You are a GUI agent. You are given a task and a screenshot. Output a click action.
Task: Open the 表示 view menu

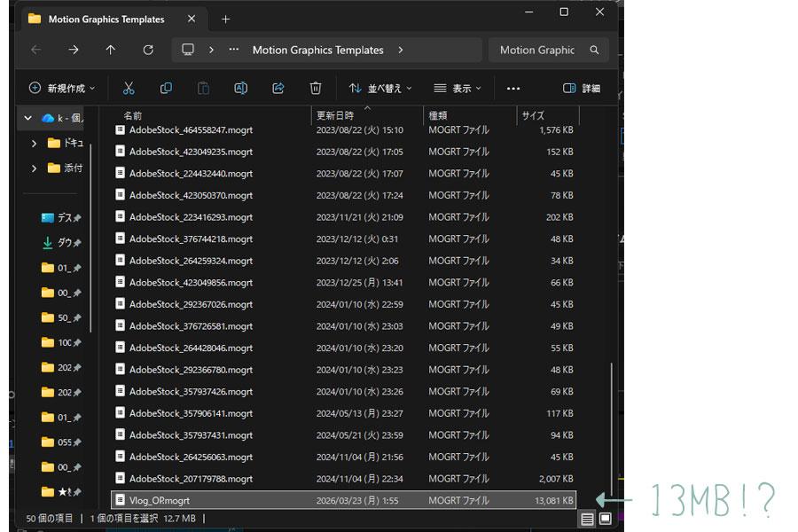458,88
